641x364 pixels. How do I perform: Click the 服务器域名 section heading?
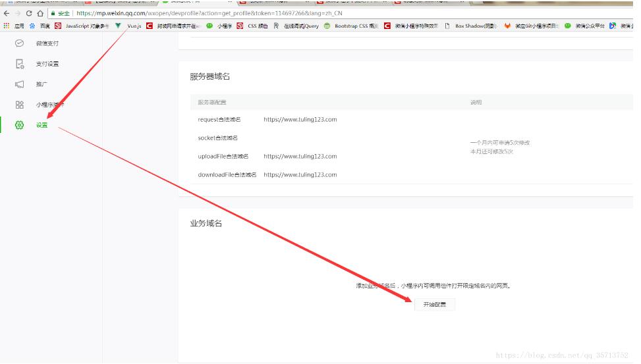209,76
